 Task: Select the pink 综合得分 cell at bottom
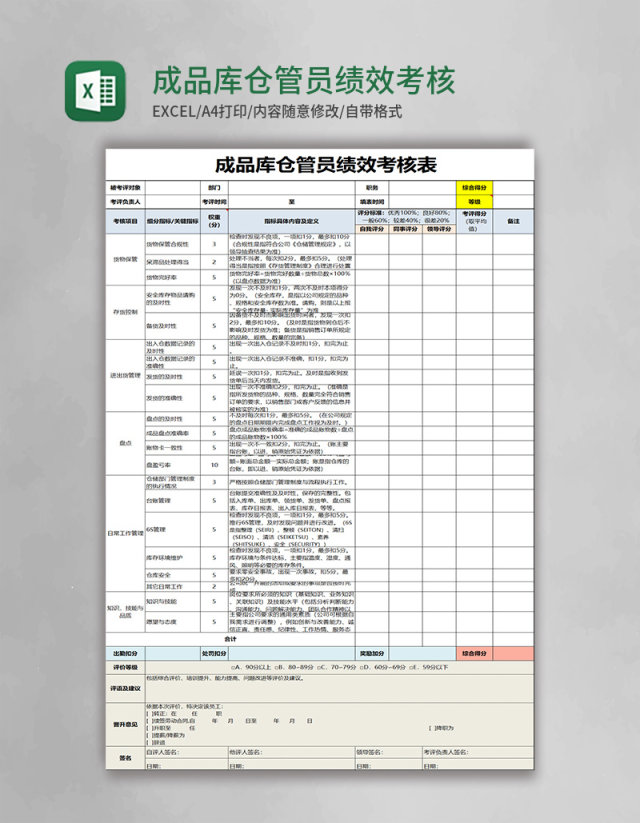tap(474, 653)
